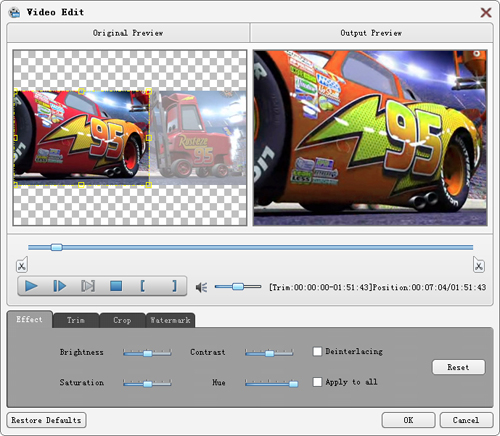Mute audio with the speaker icon
500x436 pixels.
pos(201,287)
